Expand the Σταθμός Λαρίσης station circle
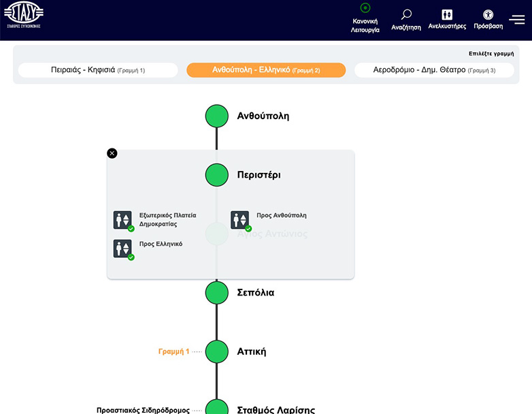This screenshot has width=532, height=414. 217,409
